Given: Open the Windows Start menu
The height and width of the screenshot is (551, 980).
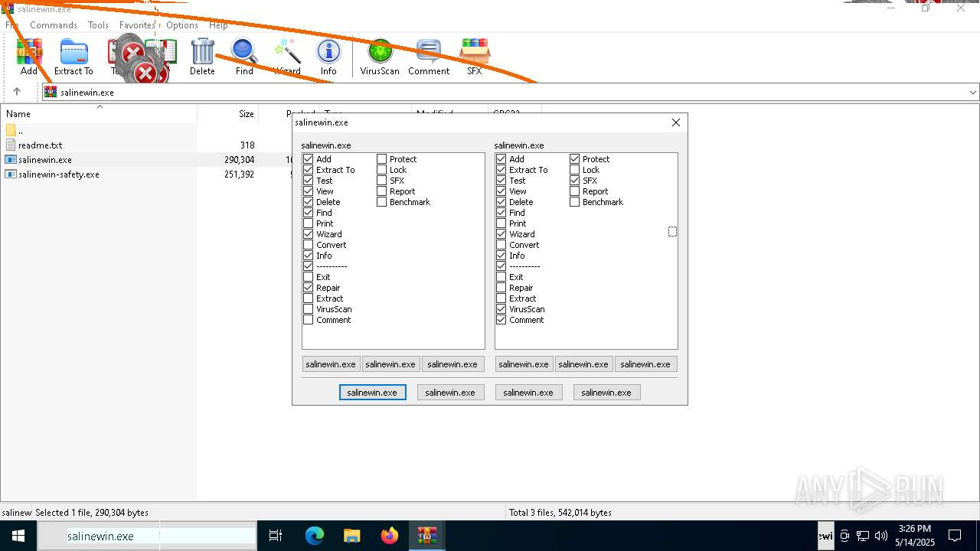Looking at the screenshot, I should coord(18,536).
